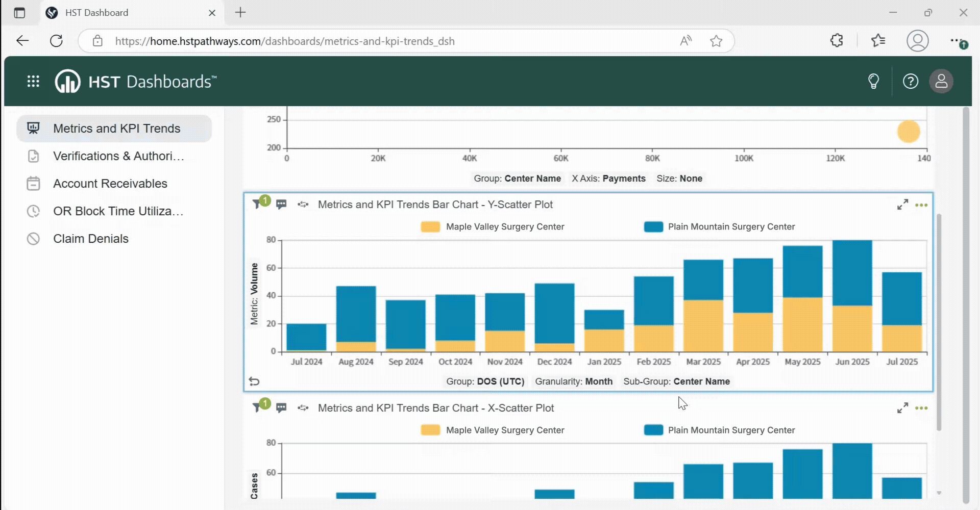Viewport: 980px width, 510px height.
Task: Change Metric: Volume axis selector
Action: tap(254, 294)
